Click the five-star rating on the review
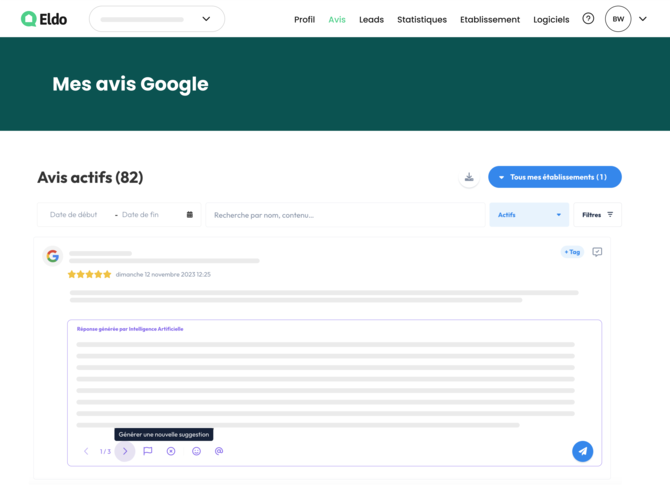This screenshot has width=670, height=495. pos(89,274)
